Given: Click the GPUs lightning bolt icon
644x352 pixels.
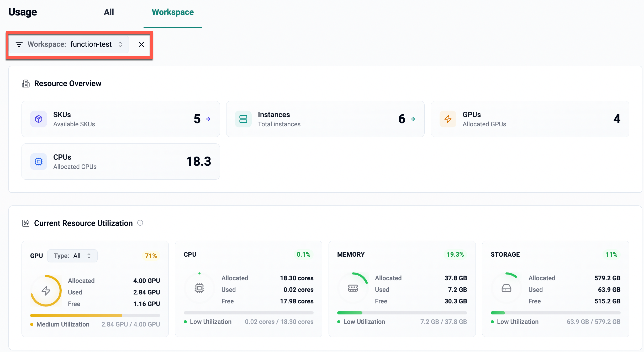Looking at the screenshot, I should (448, 119).
